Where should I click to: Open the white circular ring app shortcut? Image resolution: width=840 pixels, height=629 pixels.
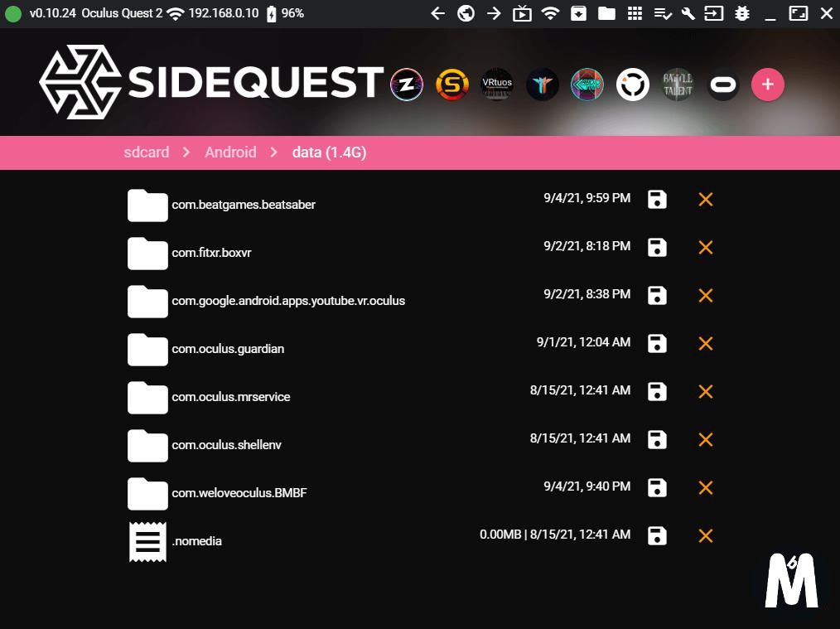(633, 85)
